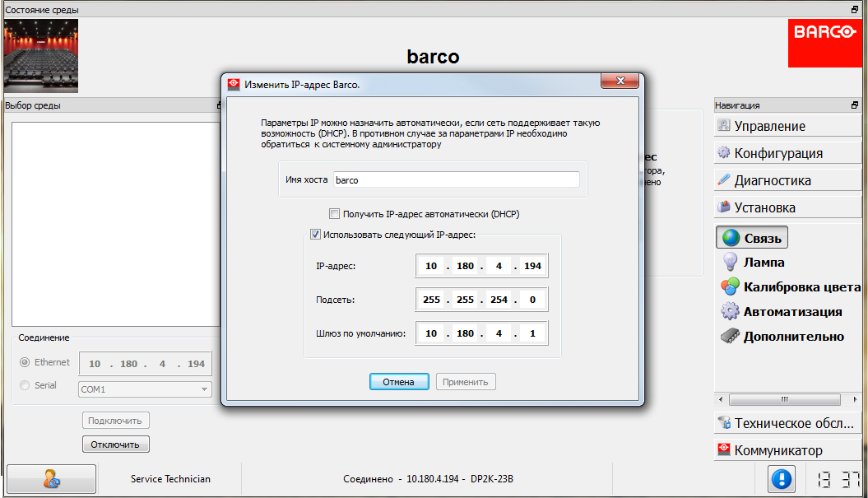Viewport: 868px width, 498px height.
Task: Click the blue exclamation alert icon
Action: 781,479
